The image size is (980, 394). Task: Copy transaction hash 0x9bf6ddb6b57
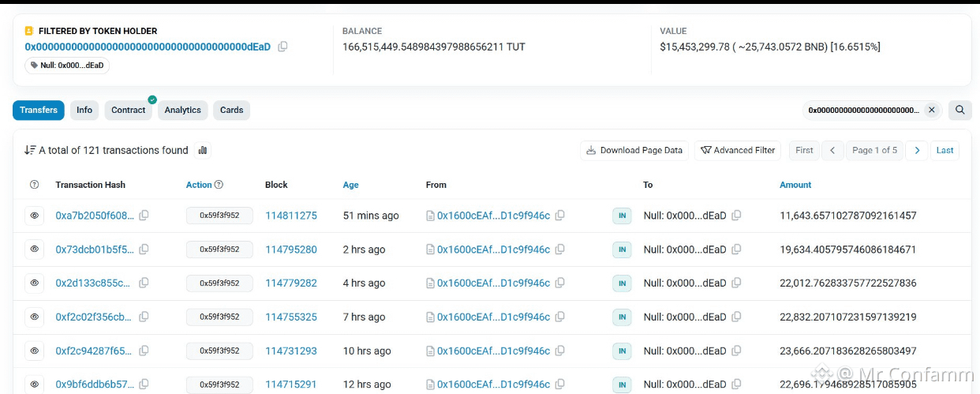point(144,385)
